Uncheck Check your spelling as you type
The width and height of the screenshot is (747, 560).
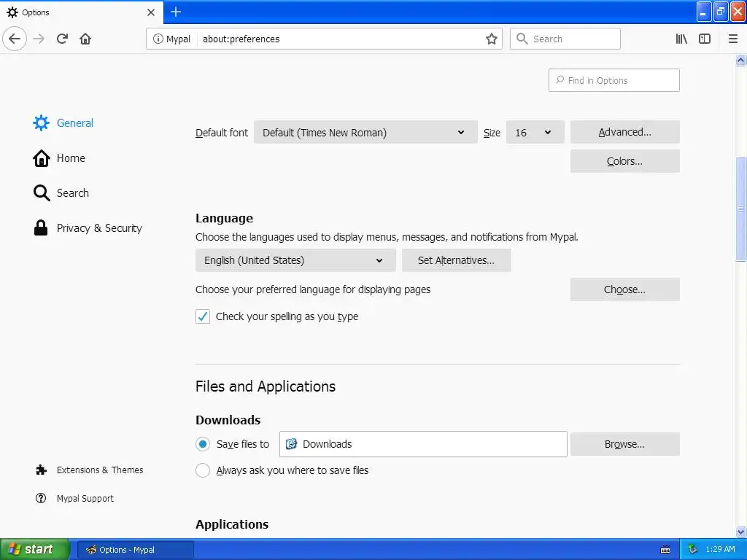(x=203, y=316)
